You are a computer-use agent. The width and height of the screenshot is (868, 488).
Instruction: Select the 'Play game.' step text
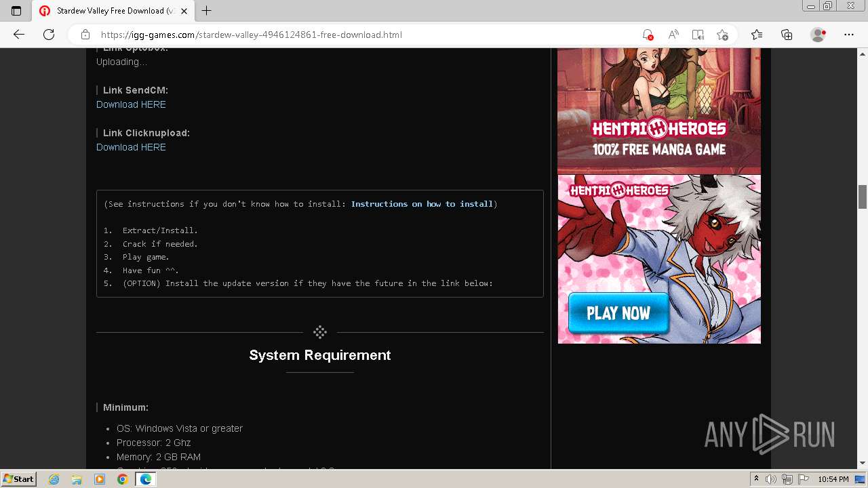[x=146, y=257]
